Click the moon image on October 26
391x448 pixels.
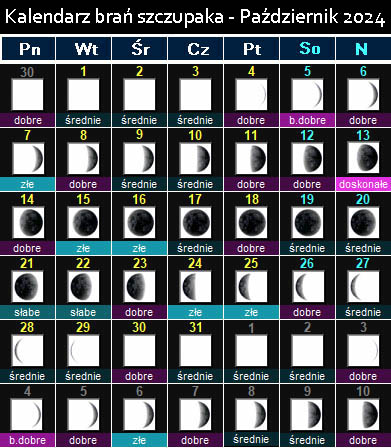tap(307, 286)
